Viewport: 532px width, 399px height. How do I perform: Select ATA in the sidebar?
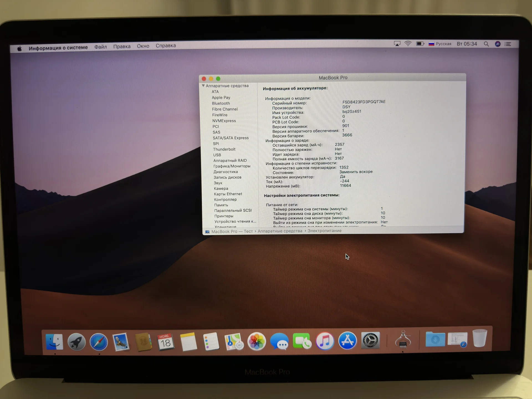(215, 92)
